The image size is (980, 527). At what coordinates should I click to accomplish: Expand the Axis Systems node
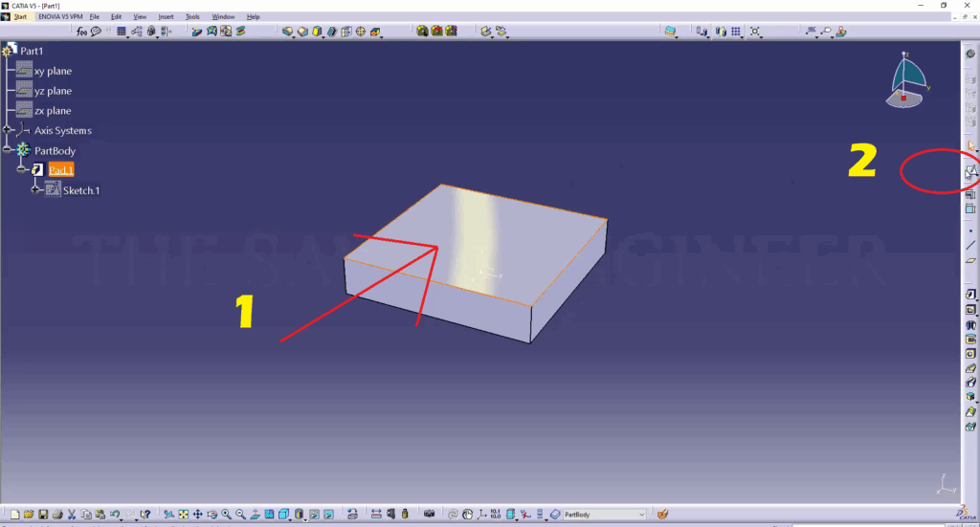tap(8, 130)
